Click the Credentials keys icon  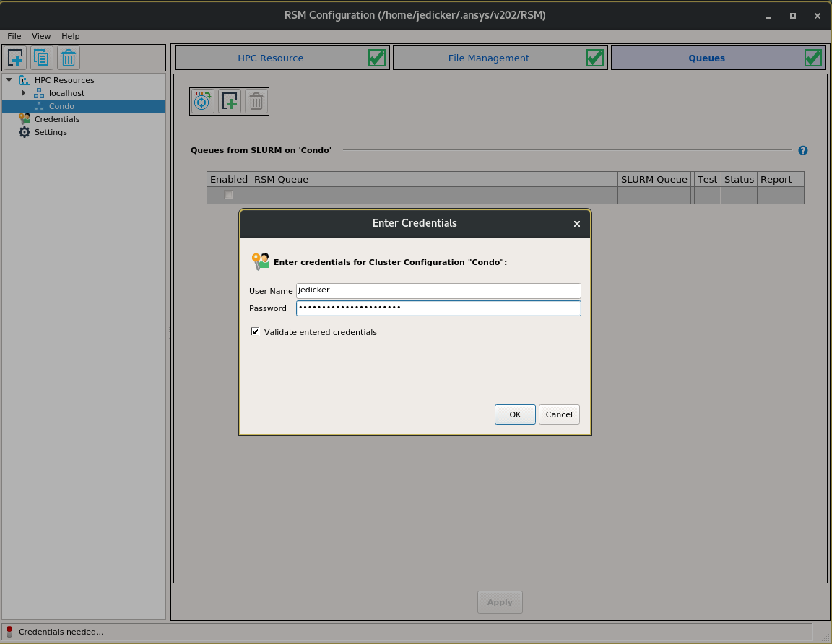(x=25, y=119)
